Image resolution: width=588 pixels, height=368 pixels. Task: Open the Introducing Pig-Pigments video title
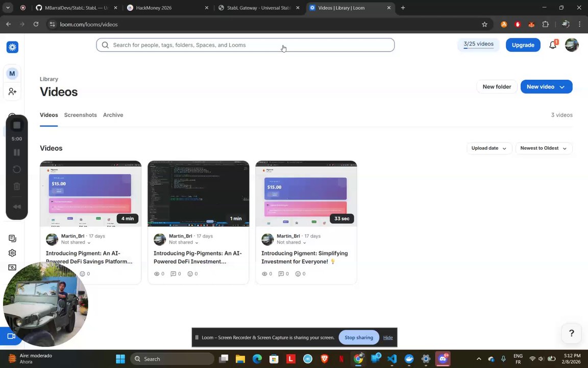click(x=198, y=257)
